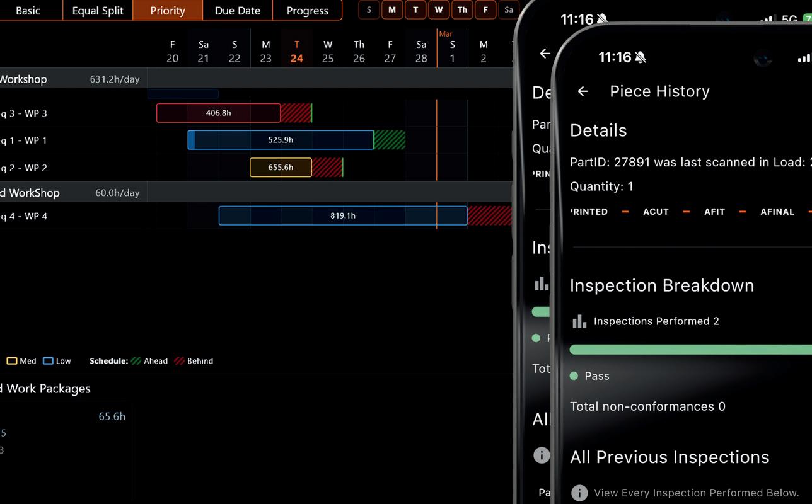Tap the 'Quantity: 1' detail line

click(601, 186)
